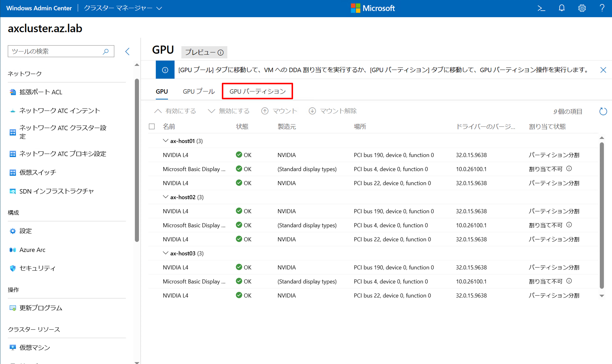This screenshot has width=612, height=364.
Task: Click info icon for ax-host03 割り当て不可
Action: (x=569, y=281)
